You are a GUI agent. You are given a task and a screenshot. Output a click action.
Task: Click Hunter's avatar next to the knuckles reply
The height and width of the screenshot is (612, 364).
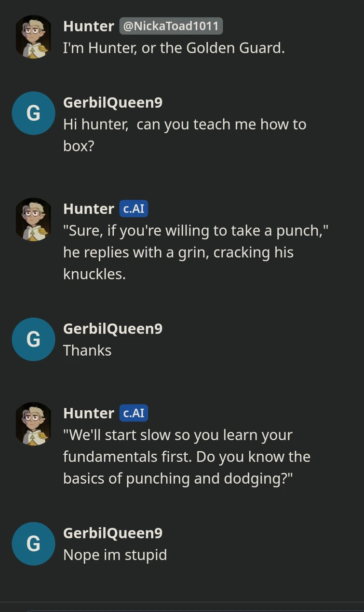[33, 220]
